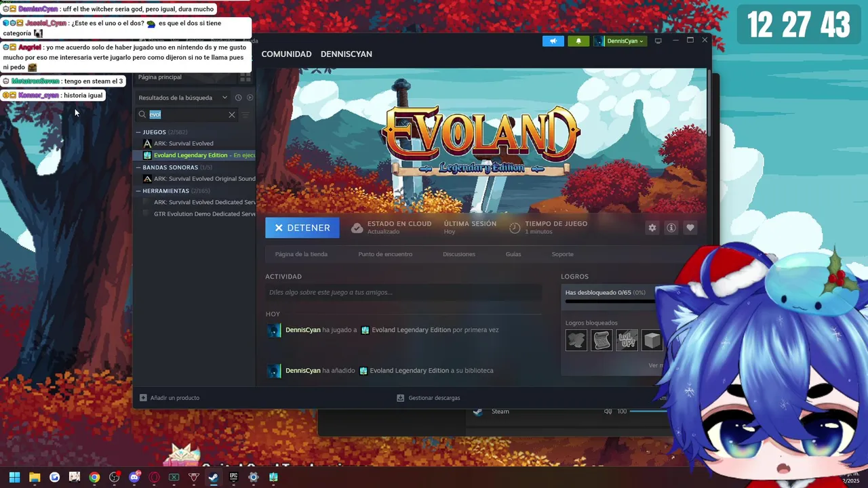Sort library by recent clock icon
Image resolution: width=868 pixels, height=488 pixels.
pos(238,98)
